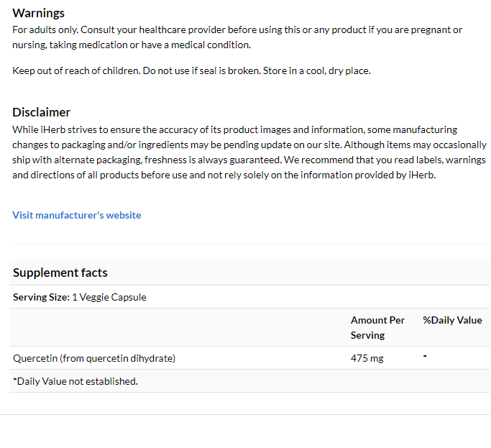The image size is (491, 448).
Task: Click the 'Store in a cool, dry place' text
Action: click(316, 70)
